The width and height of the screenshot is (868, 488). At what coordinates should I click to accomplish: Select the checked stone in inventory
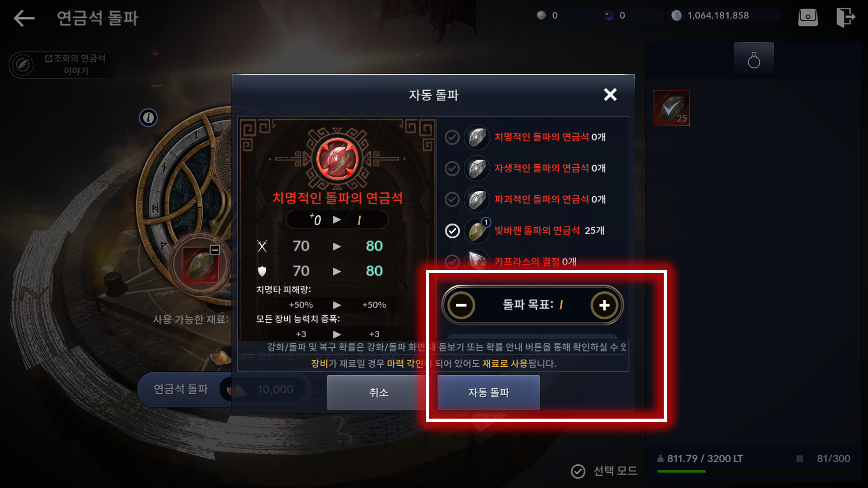click(671, 108)
